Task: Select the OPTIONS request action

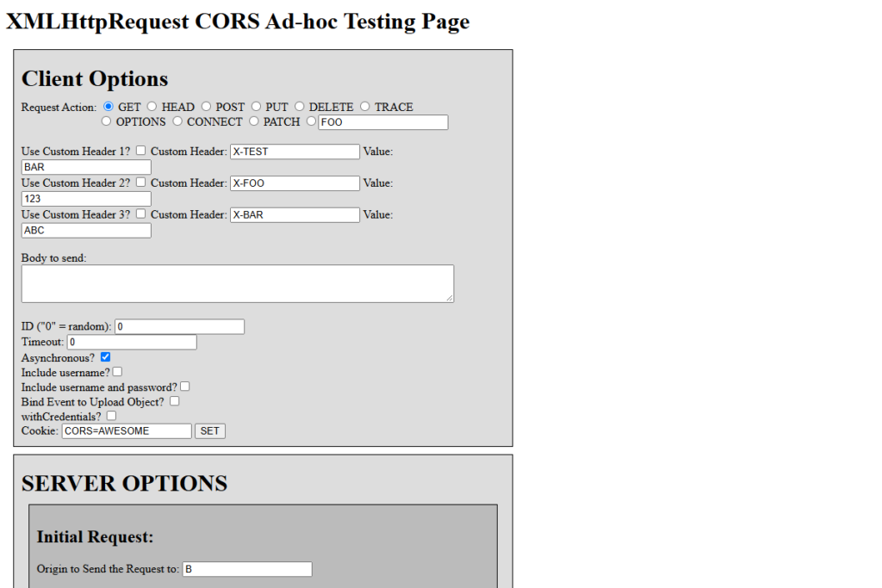Action: coord(106,121)
